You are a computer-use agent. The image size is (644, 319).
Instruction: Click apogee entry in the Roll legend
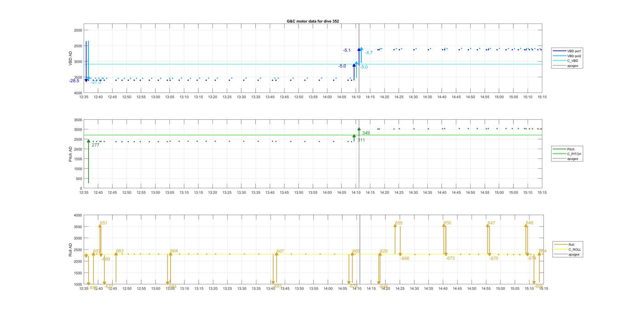click(x=567, y=255)
